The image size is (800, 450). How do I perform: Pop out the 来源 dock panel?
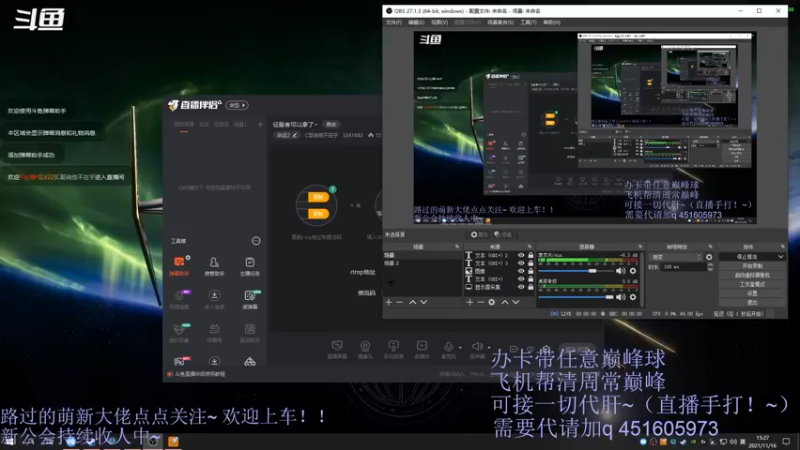click(530, 247)
